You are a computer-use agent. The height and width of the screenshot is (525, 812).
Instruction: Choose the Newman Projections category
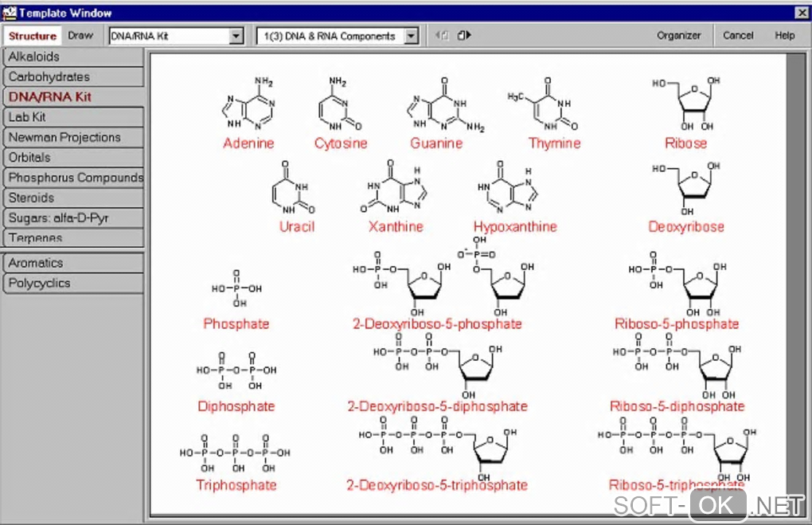click(73, 137)
